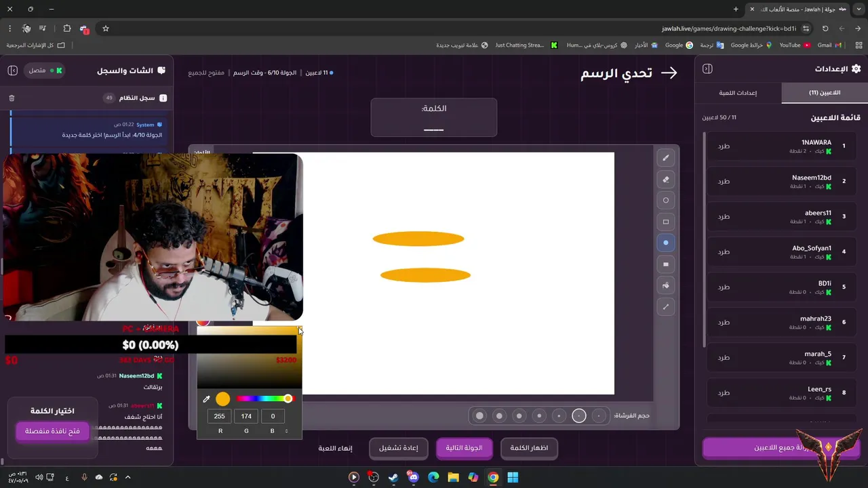The image size is (868, 488).
Task: Kick player Abo_Sofyan1 with طرد
Action: pyautogui.click(x=724, y=251)
